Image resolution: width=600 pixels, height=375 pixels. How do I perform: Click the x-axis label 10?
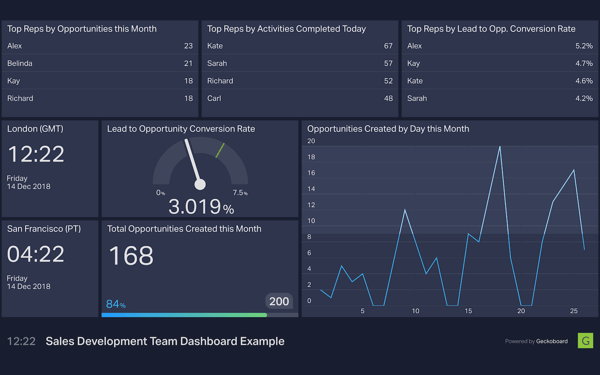pyautogui.click(x=415, y=311)
